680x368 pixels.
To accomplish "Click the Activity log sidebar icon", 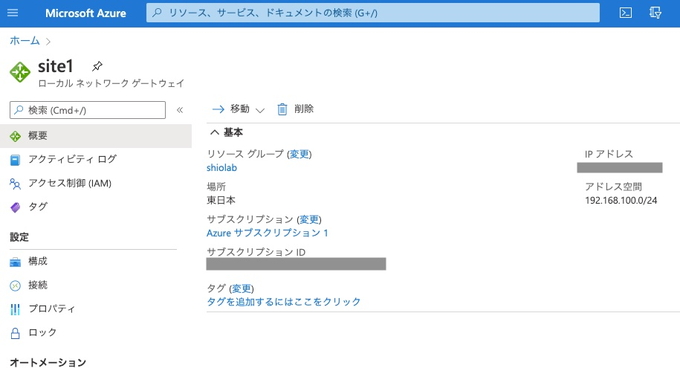I will click(15, 160).
